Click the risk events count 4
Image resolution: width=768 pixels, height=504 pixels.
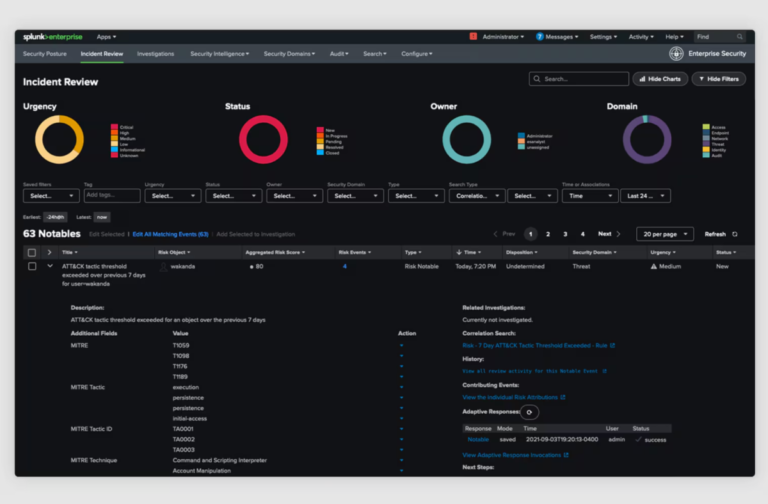[x=345, y=266]
